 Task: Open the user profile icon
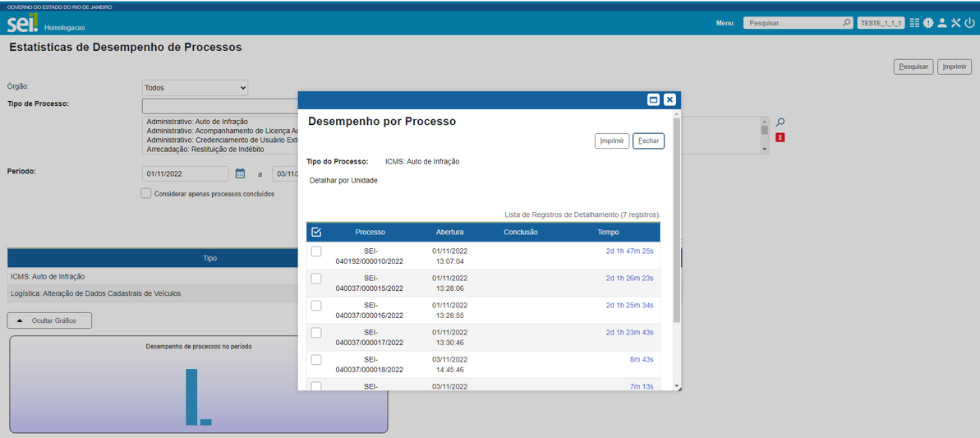click(942, 23)
